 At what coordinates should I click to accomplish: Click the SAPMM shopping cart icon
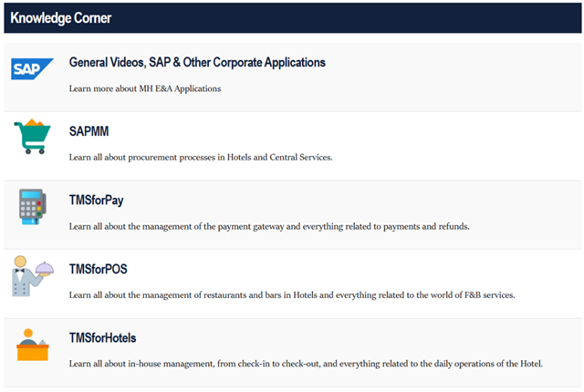pos(33,137)
